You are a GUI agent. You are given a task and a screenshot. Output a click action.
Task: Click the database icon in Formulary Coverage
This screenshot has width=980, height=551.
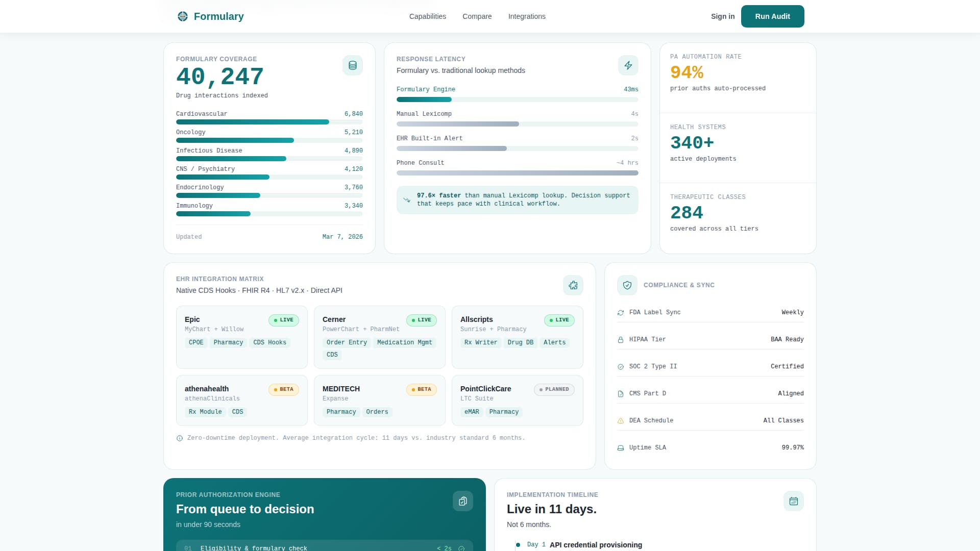[x=353, y=65]
